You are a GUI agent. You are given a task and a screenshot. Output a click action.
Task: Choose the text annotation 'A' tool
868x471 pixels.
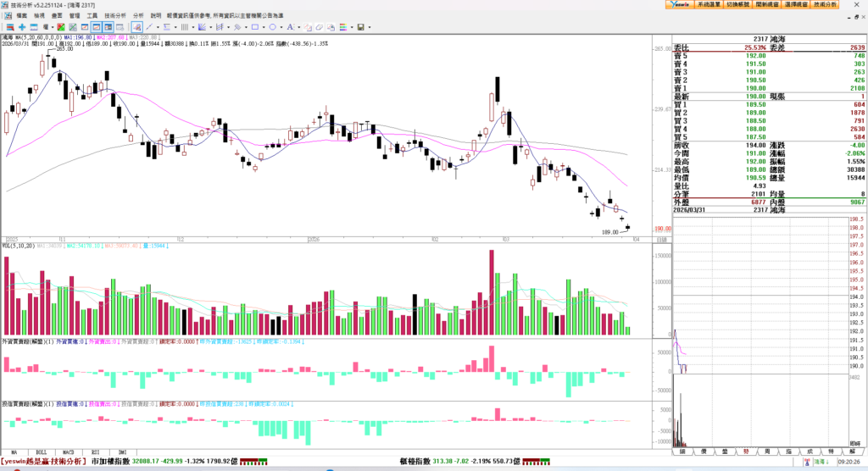pyautogui.click(x=289, y=27)
